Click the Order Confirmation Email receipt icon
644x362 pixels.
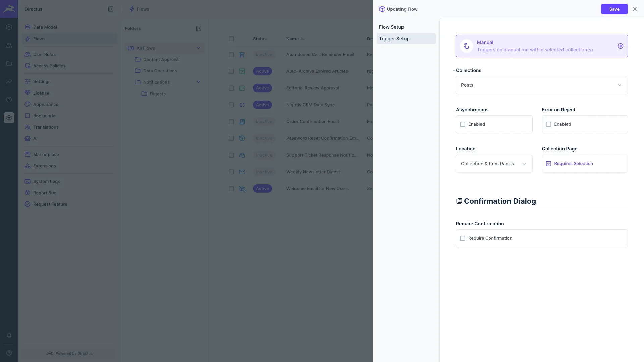(242, 122)
